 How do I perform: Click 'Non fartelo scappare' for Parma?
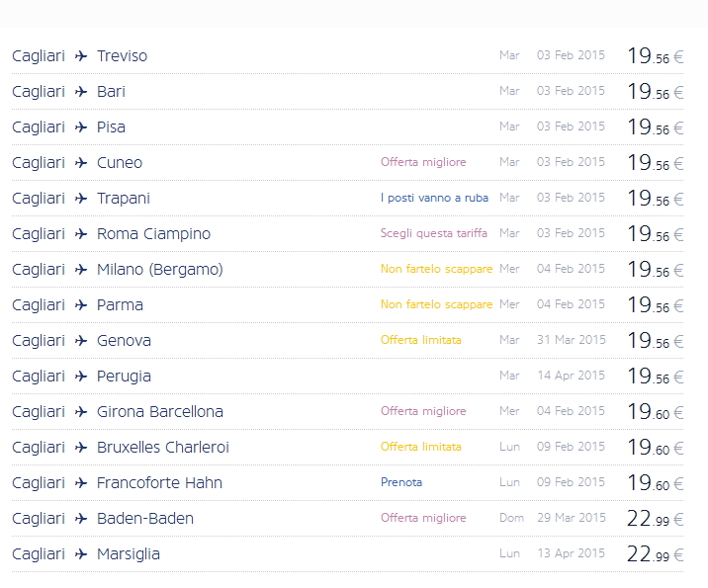pos(436,305)
